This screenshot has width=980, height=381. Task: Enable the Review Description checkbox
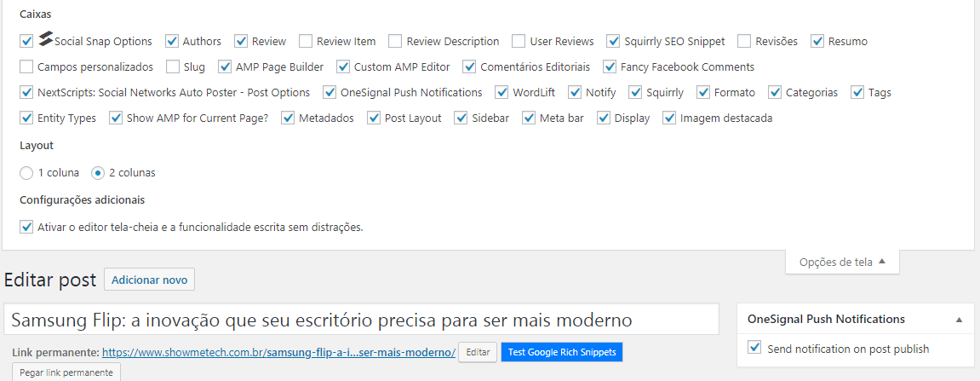(395, 41)
